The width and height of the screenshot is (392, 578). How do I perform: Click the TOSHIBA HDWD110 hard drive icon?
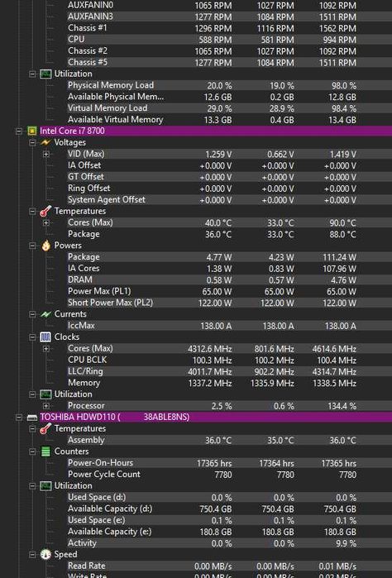(32, 418)
